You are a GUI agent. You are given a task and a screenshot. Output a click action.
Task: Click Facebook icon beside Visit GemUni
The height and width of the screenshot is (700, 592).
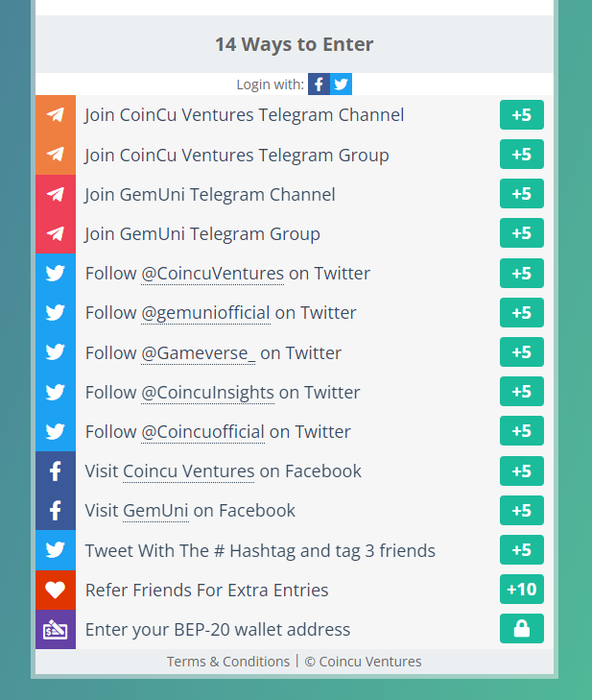pos(56,511)
